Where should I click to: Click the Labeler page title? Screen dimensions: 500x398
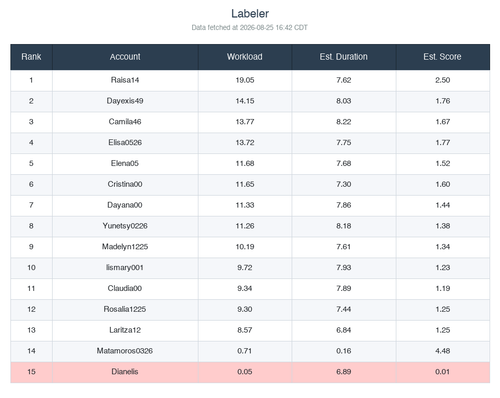(x=250, y=14)
